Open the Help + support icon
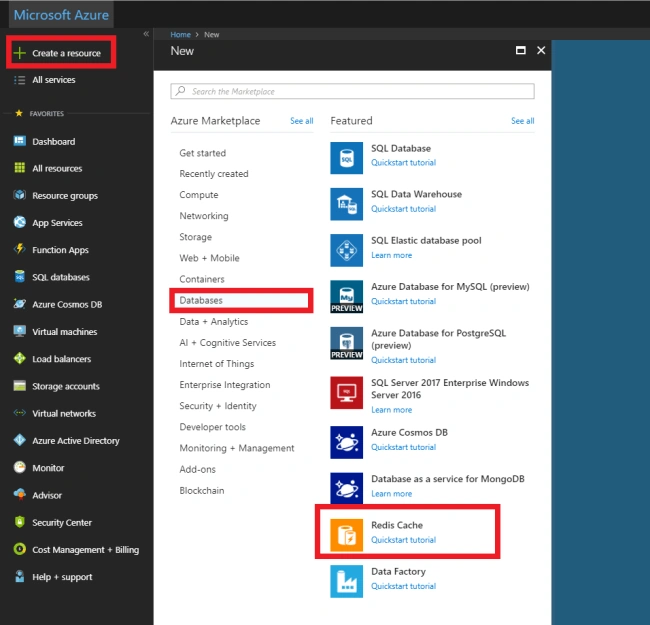Image resolution: width=650 pixels, height=625 pixels. tap(19, 577)
